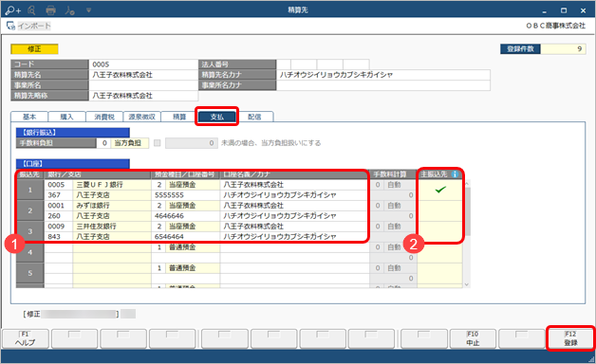Click the F1 ヘルプ button
This screenshot has height=364, width=596.
[26, 338]
